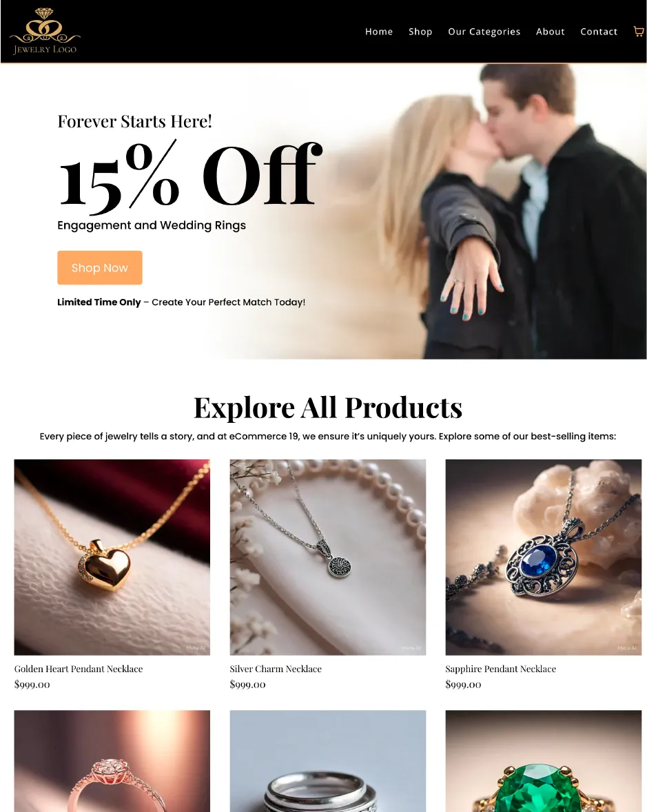View the emerald ring product image
The width and height of the screenshot is (647, 812).
[x=544, y=761]
